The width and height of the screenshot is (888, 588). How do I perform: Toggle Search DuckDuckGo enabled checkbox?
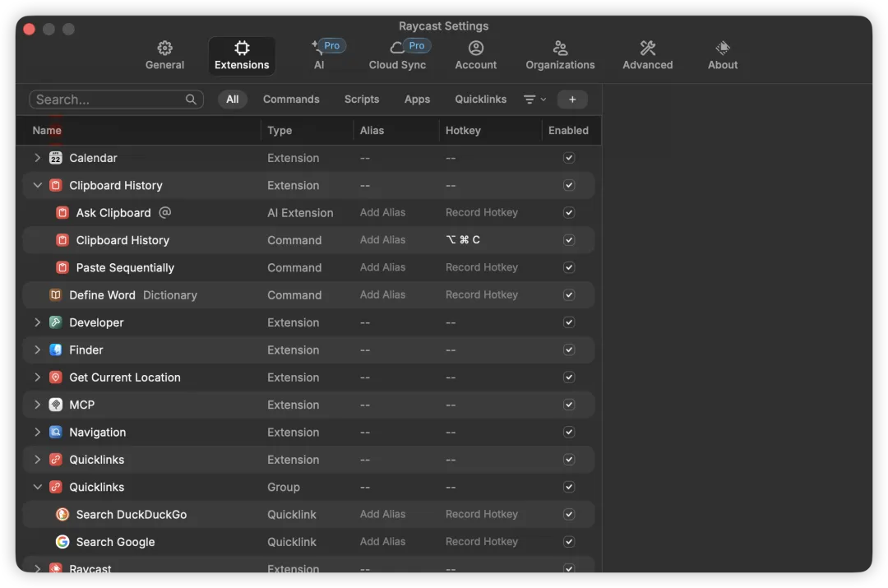[x=569, y=514]
